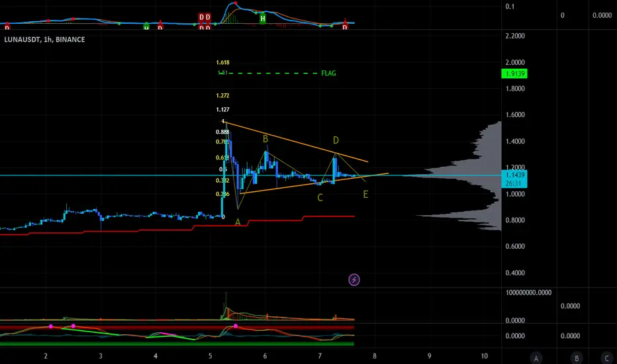Click the 0.8000 price scale value
The image size is (617, 364).
515,220
